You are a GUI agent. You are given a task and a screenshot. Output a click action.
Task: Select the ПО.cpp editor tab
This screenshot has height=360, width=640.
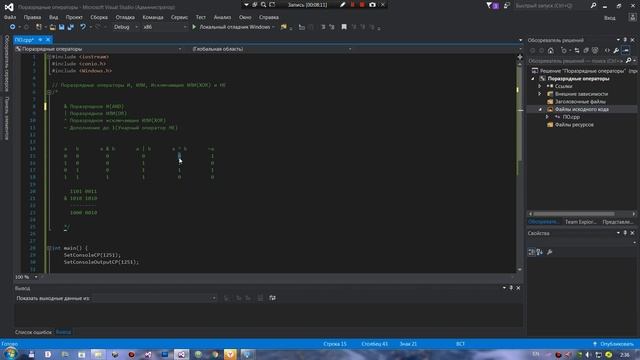24,40
